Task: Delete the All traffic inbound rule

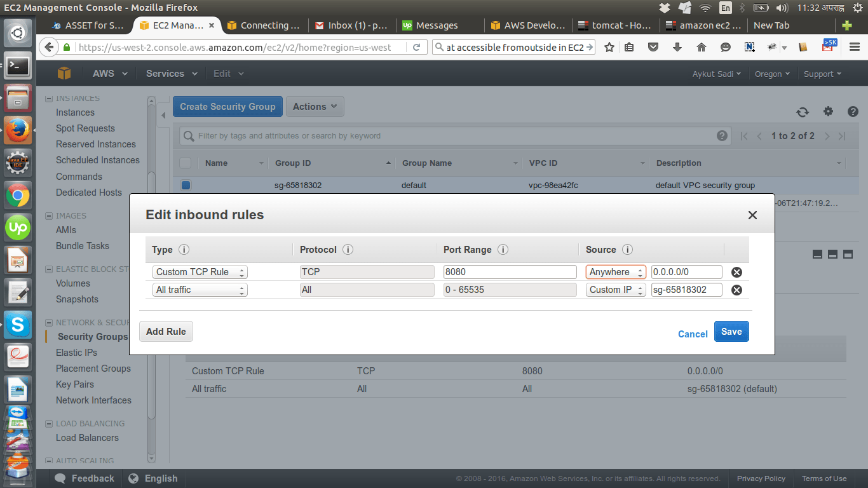Action: (x=736, y=290)
